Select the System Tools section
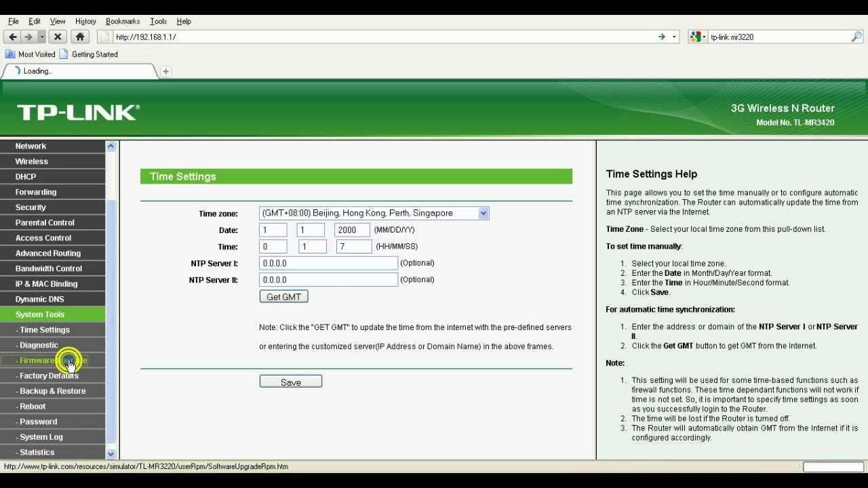The width and height of the screenshot is (868, 488). pos(52,314)
